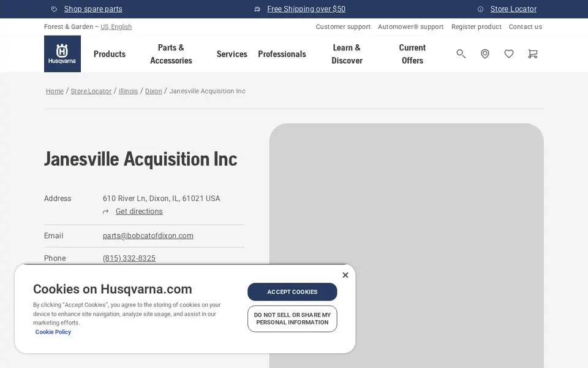Screen dimensions: 588x368
Task: Click the Husqvarna logo
Action: coord(62,54)
